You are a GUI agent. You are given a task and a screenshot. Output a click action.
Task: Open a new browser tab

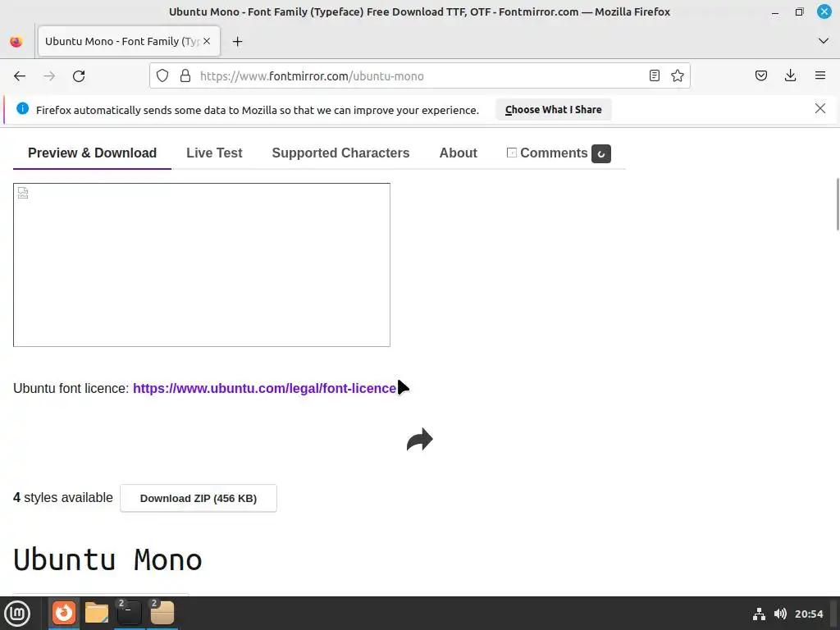(237, 41)
